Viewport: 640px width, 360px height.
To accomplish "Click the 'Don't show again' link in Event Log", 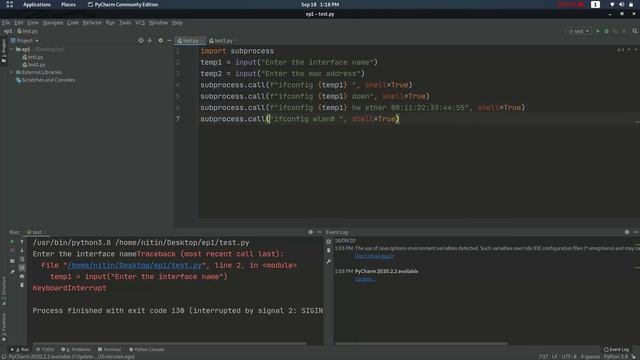I will pyautogui.click(x=374, y=256).
